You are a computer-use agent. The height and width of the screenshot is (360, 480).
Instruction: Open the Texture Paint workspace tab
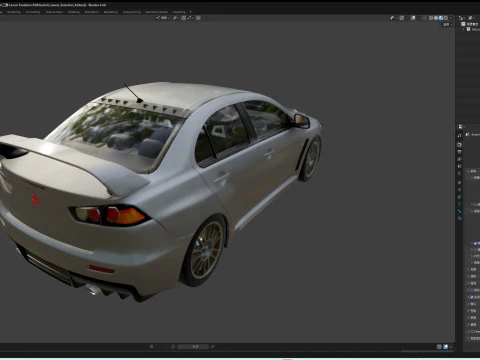[54, 12]
